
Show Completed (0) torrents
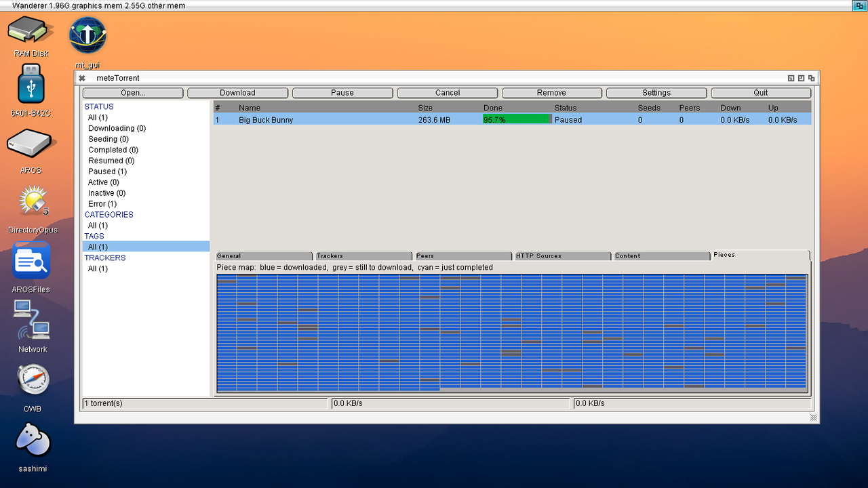coord(113,150)
